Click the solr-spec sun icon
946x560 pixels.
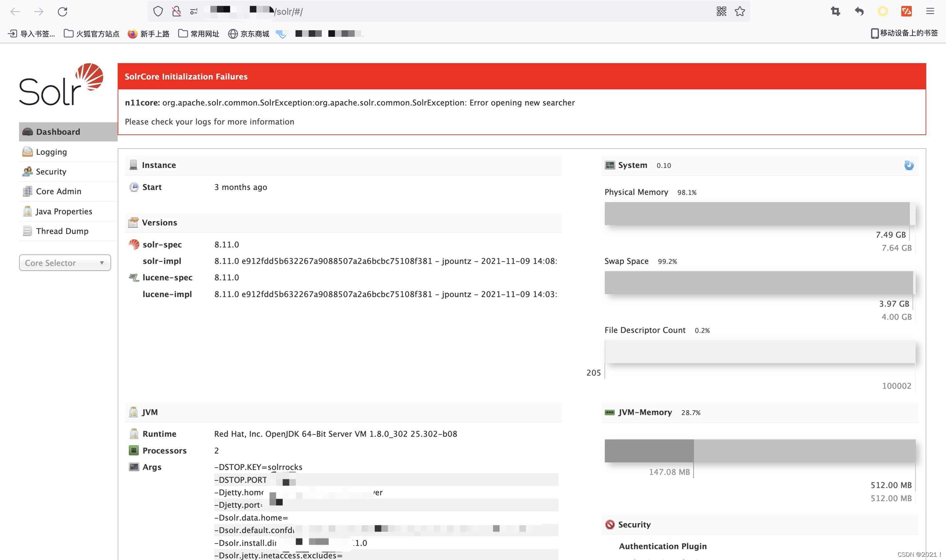pyautogui.click(x=134, y=245)
